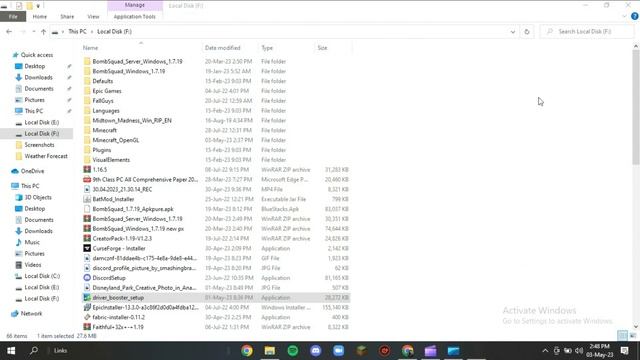The image size is (640, 360).
Task: Switch to Details view layout button
Action: [622, 336]
